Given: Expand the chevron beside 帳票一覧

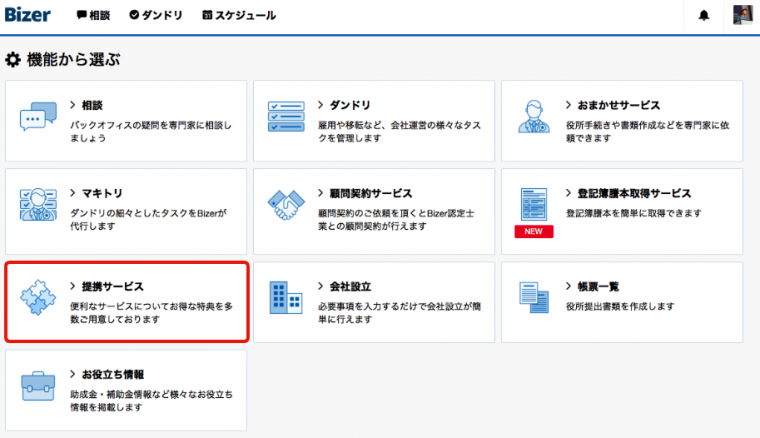Looking at the screenshot, I should (569, 286).
